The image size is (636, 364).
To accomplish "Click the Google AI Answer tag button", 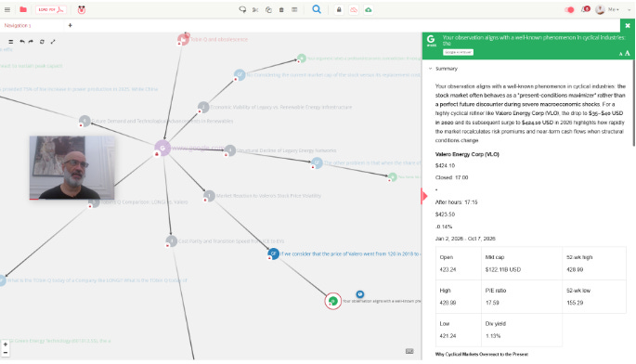I will (458, 52).
